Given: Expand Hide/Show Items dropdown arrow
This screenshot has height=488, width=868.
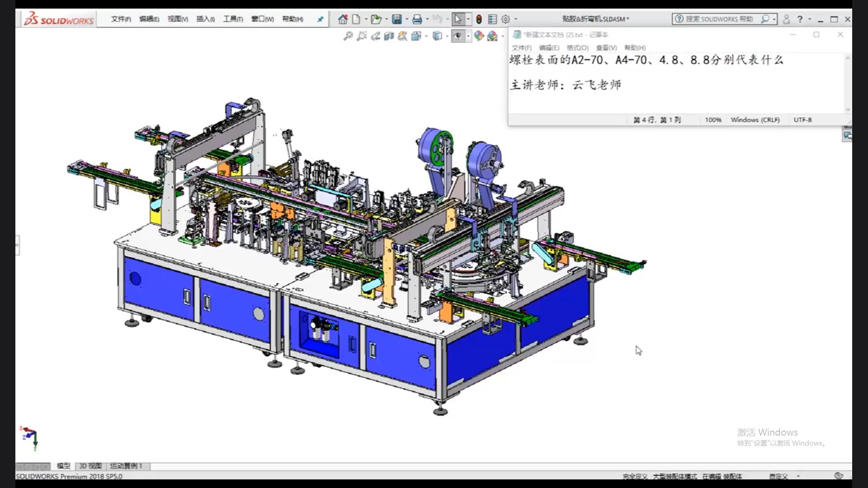Looking at the screenshot, I should pyautogui.click(x=468, y=36).
